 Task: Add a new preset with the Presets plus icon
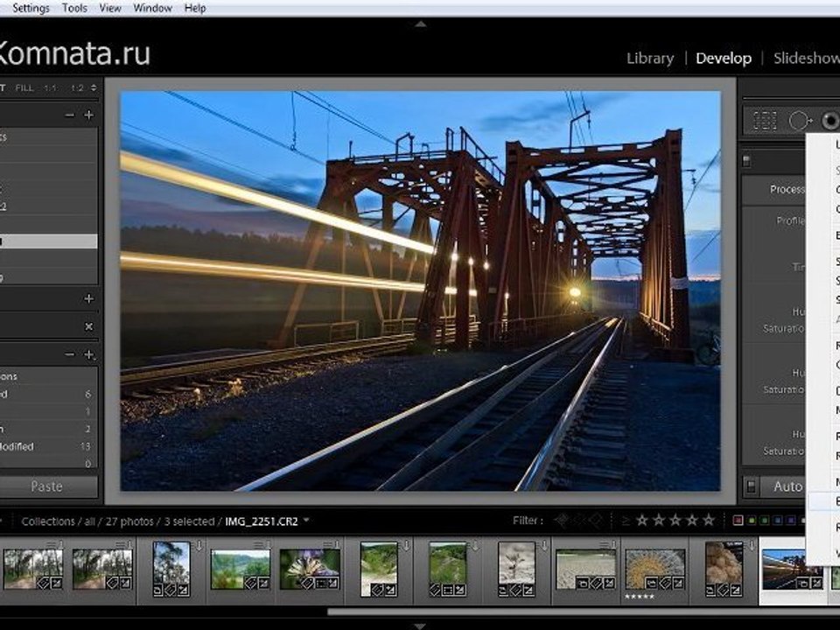pos(89,115)
